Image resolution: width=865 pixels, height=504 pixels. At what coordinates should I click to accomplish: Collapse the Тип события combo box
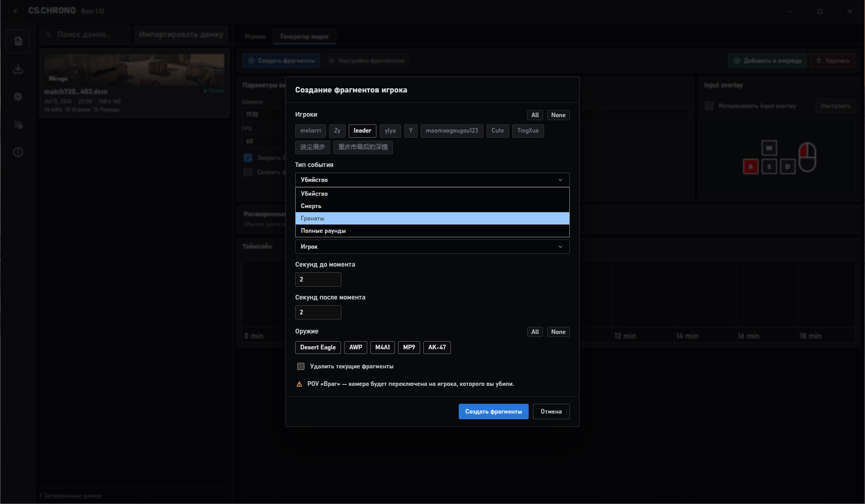point(433,180)
